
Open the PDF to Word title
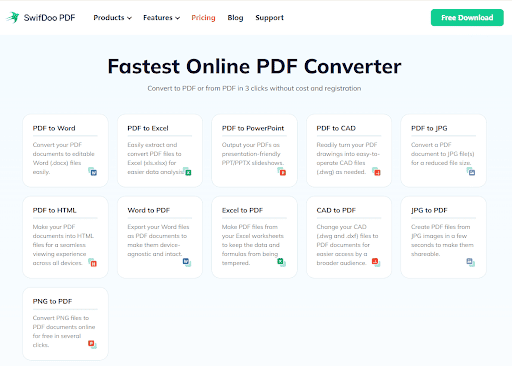[x=54, y=128]
